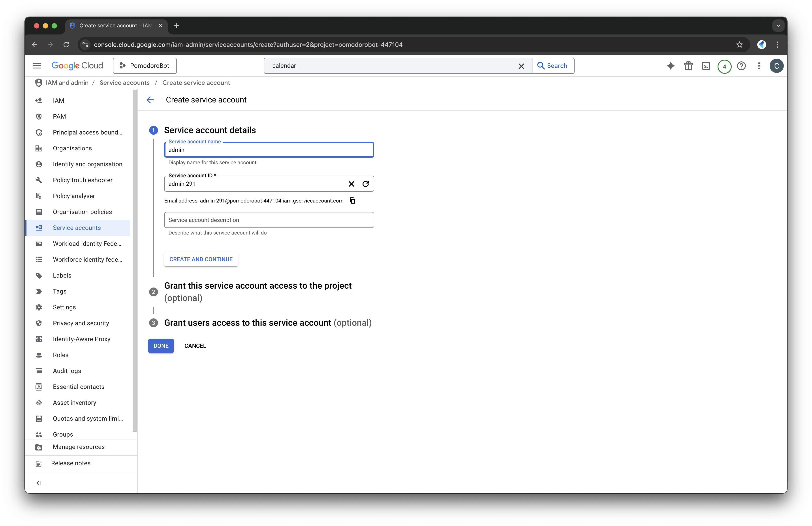Select Organisations in sidebar
This screenshot has width=812, height=526.
[77, 148]
